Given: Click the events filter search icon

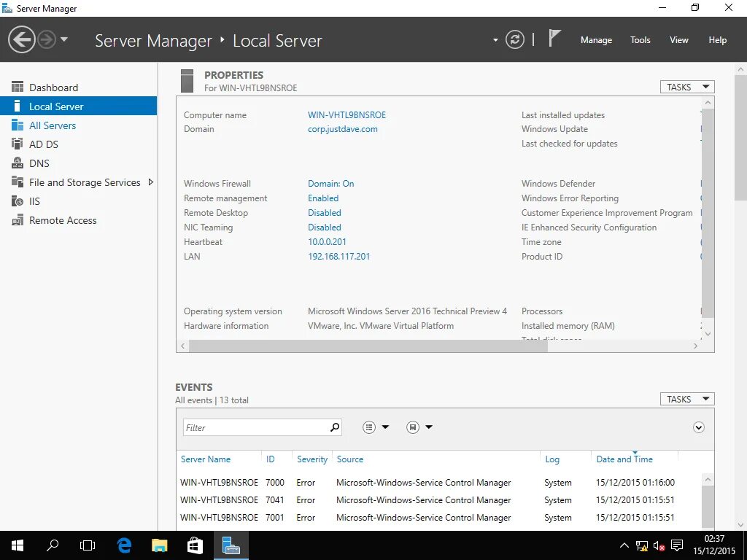Looking at the screenshot, I should coord(334,427).
